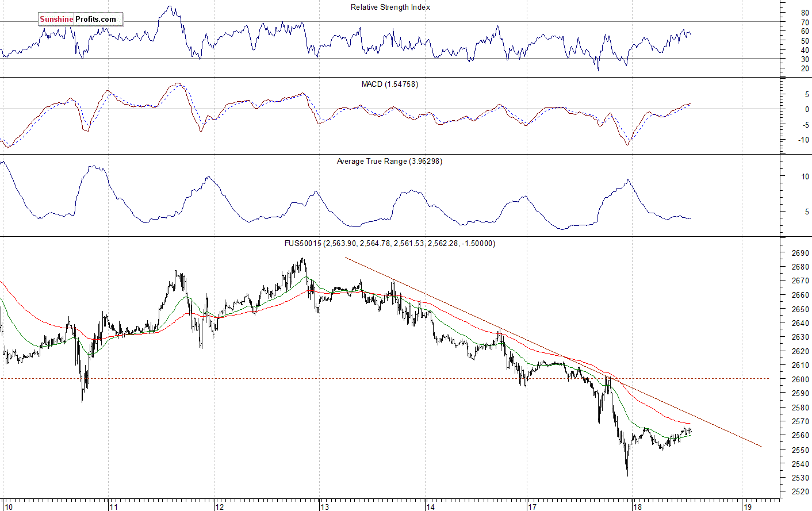The width and height of the screenshot is (812, 511).
Task: Click RSI axis value 70
Action: (x=805, y=22)
